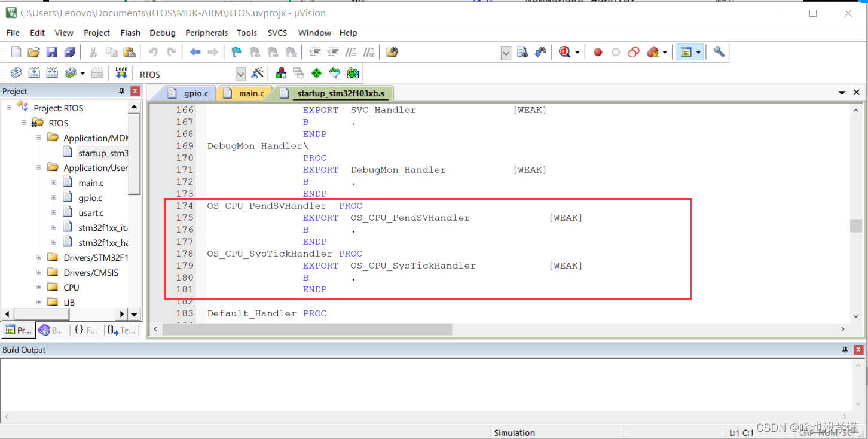Expand the Drivers/CMSIS folder

coord(39,272)
